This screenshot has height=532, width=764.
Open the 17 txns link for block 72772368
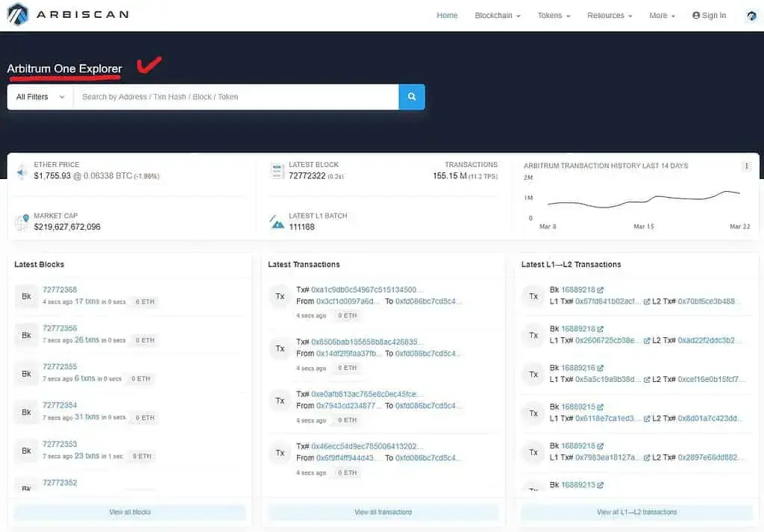tap(87, 301)
